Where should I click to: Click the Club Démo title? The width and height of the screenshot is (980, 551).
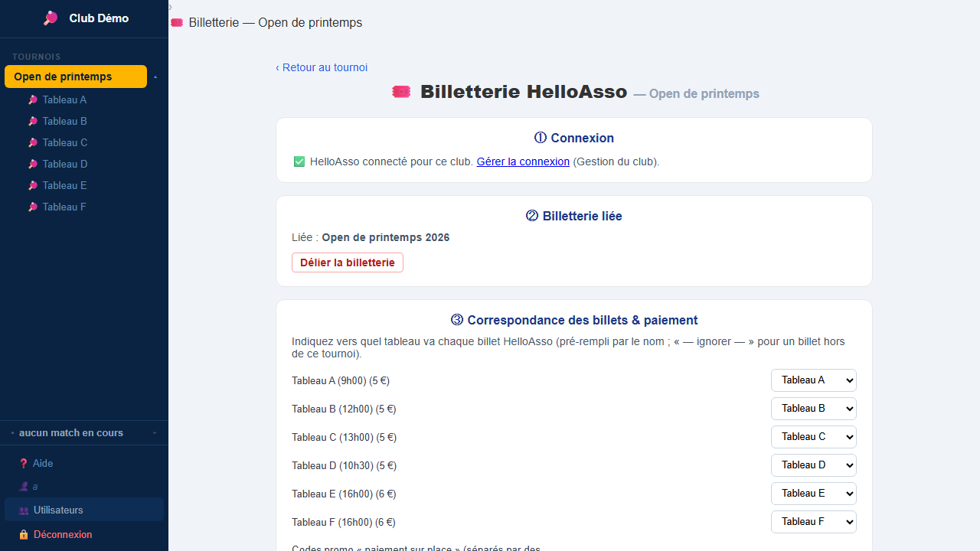[99, 18]
